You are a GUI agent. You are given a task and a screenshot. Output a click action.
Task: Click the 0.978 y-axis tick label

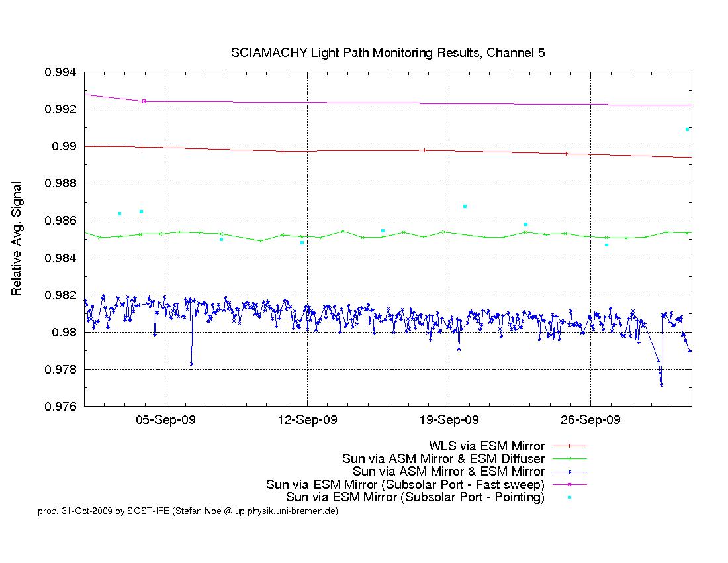(x=60, y=370)
